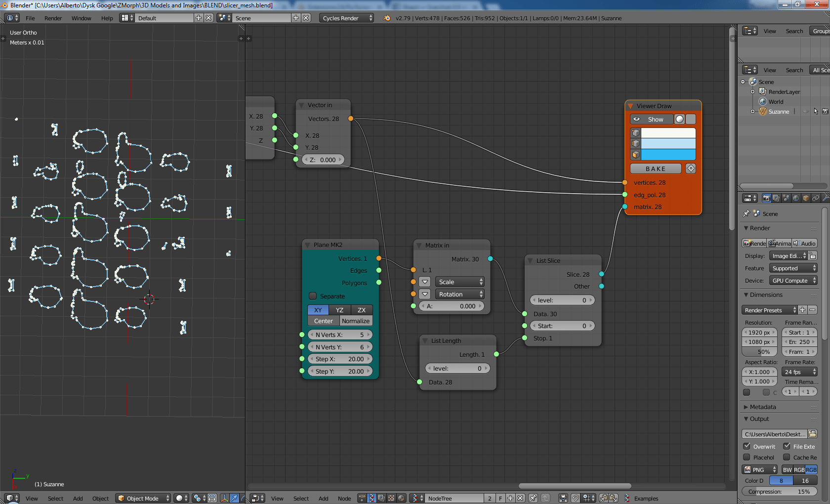The height and width of the screenshot is (504, 830).
Task: Open the world properties tab
Action: 796,198
